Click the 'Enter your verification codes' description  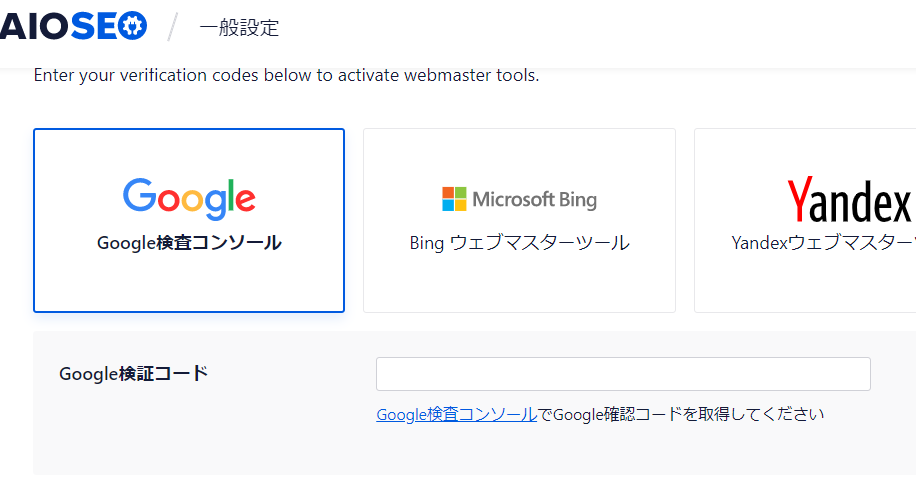(x=286, y=76)
